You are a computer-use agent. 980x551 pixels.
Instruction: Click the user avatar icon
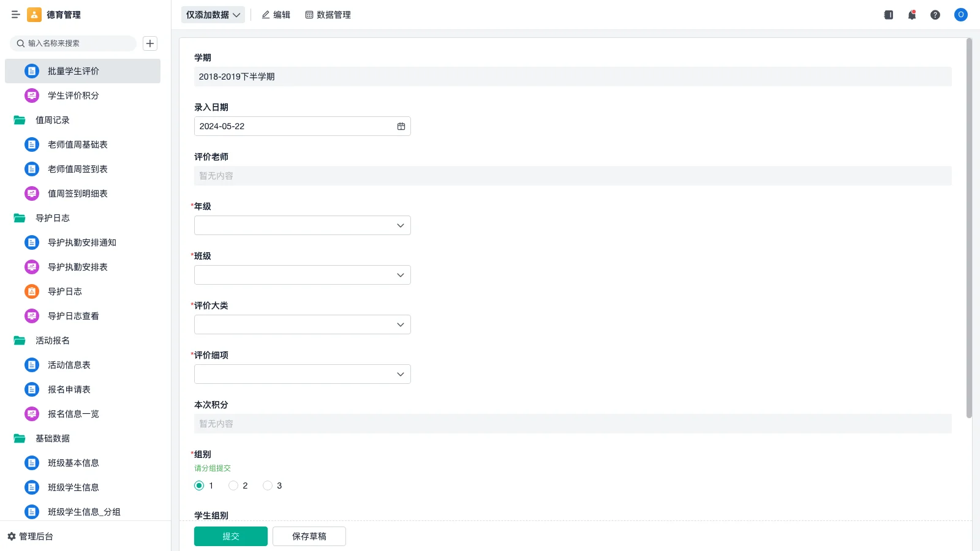(x=960, y=15)
